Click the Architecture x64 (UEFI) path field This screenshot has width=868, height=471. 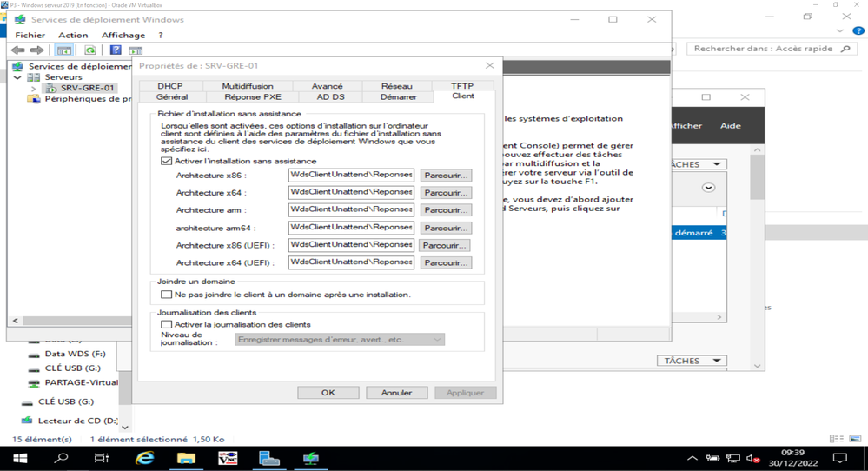click(351, 262)
